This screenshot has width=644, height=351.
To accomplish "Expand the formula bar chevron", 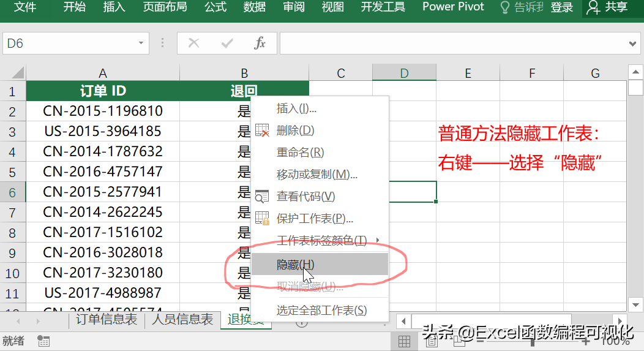I will point(632,43).
